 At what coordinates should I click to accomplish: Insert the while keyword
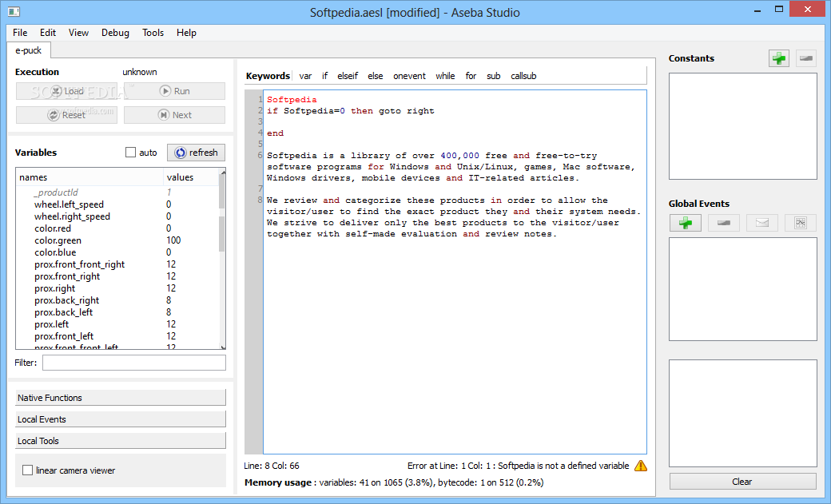(445, 76)
